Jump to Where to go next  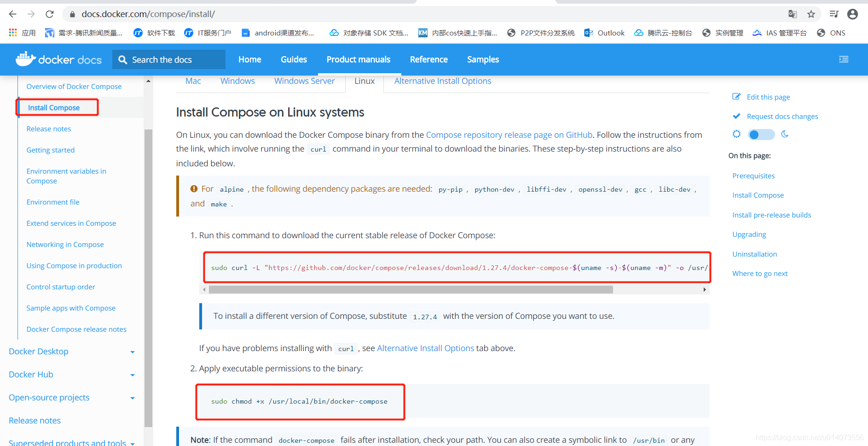click(760, 274)
